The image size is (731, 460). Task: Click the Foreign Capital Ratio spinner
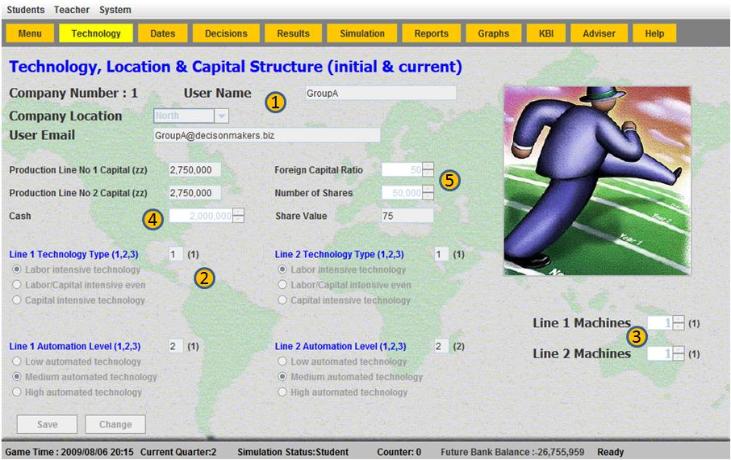tap(428, 170)
